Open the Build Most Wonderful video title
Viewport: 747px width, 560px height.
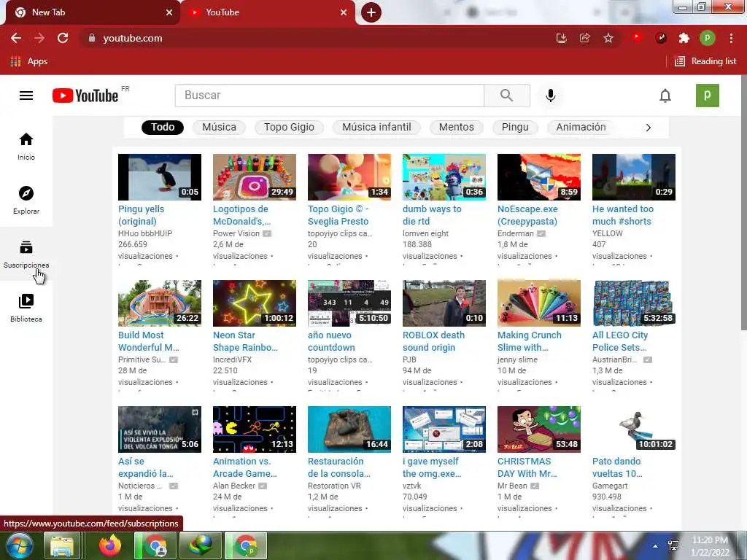coord(149,341)
